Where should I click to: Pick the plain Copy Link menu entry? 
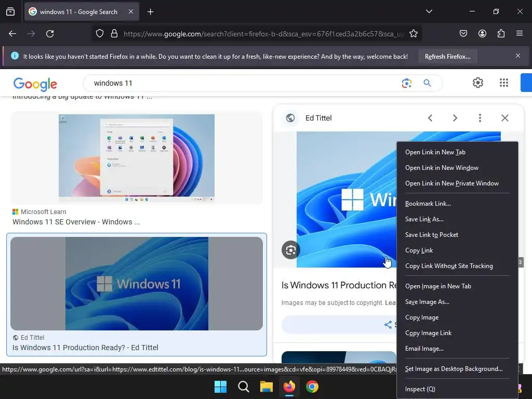457,250
